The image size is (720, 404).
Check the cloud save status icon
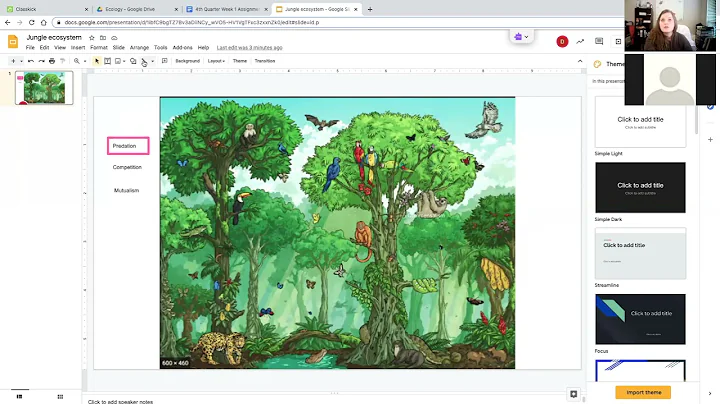pyautogui.click(x=114, y=38)
